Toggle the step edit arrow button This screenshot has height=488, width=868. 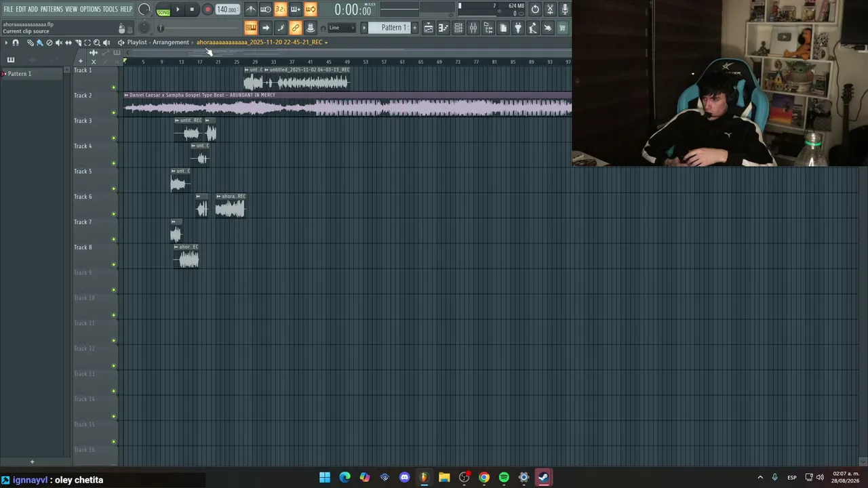266,28
